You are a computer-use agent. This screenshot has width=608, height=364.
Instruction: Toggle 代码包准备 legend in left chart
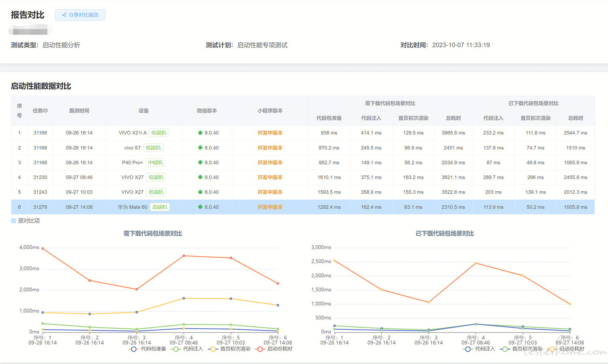coord(148,349)
